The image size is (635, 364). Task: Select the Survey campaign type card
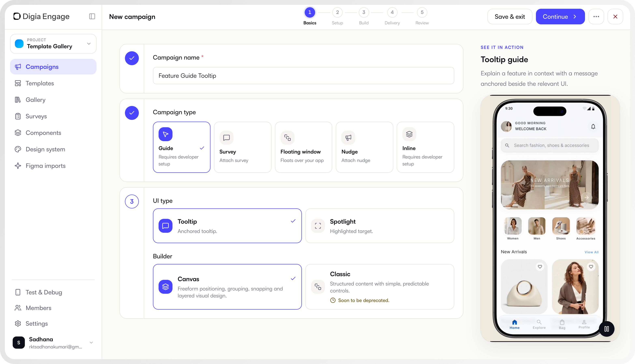click(x=243, y=147)
